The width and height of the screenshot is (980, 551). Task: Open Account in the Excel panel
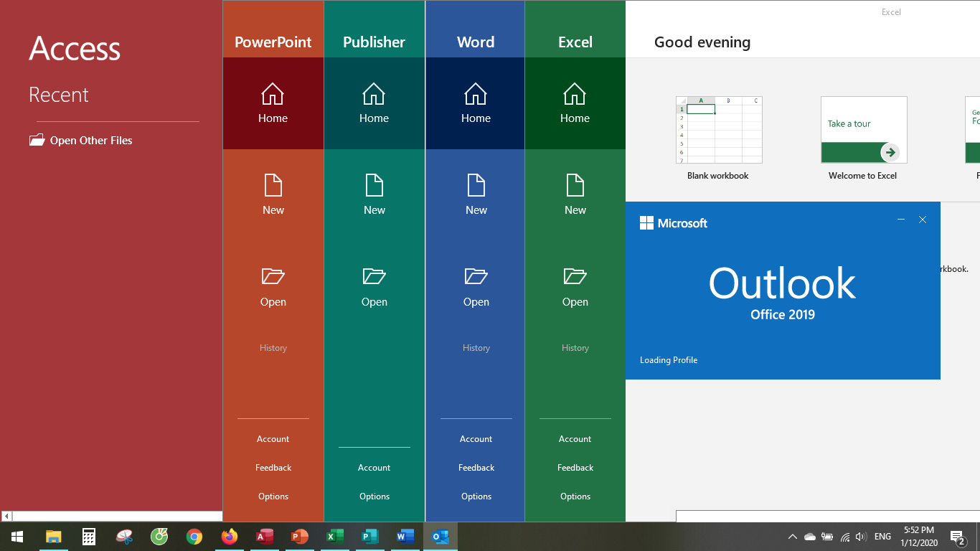point(575,439)
